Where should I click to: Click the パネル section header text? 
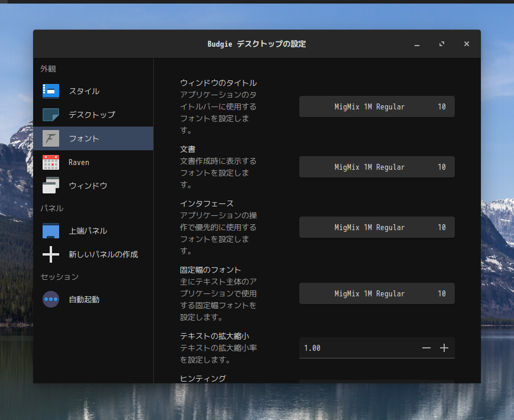coord(52,208)
